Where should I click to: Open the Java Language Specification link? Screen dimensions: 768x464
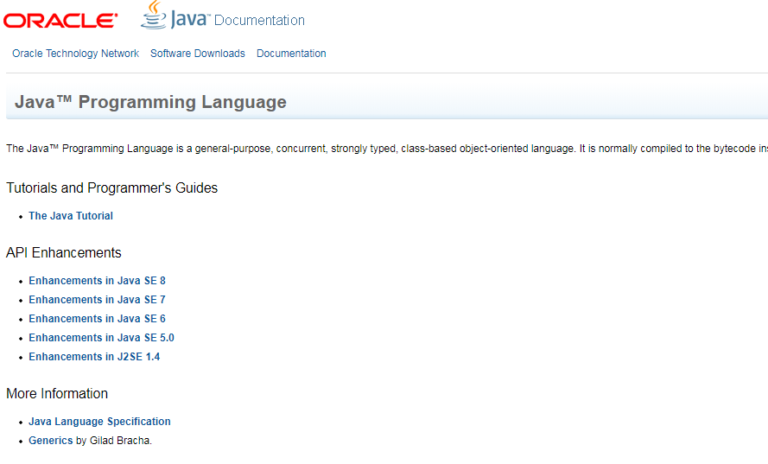(99, 422)
